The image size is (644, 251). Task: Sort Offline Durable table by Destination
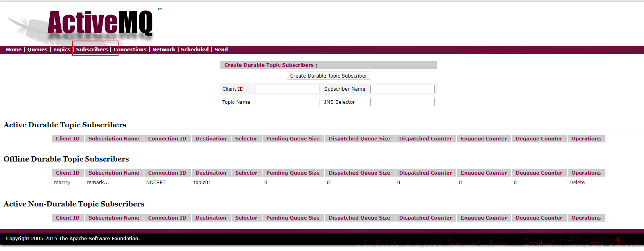click(211, 173)
